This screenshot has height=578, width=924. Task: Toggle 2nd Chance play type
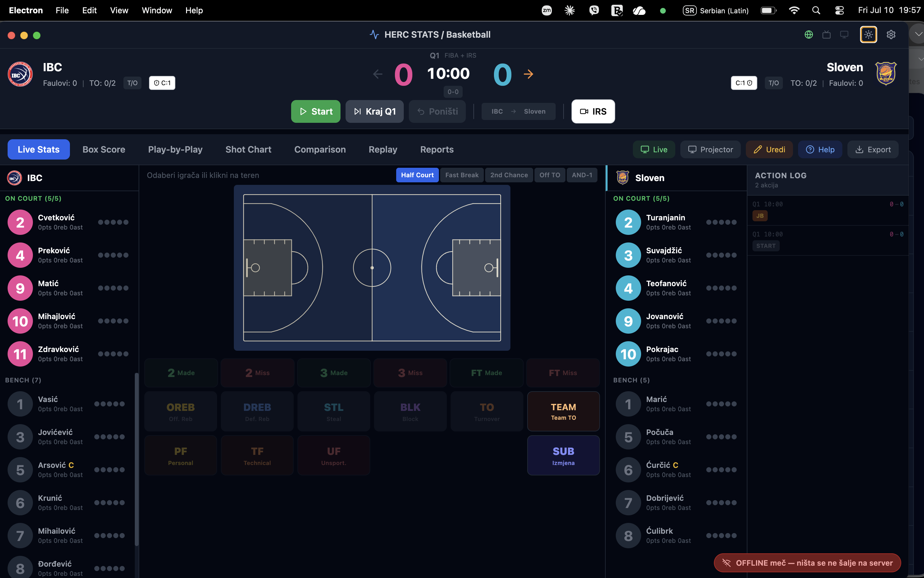[509, 175]
